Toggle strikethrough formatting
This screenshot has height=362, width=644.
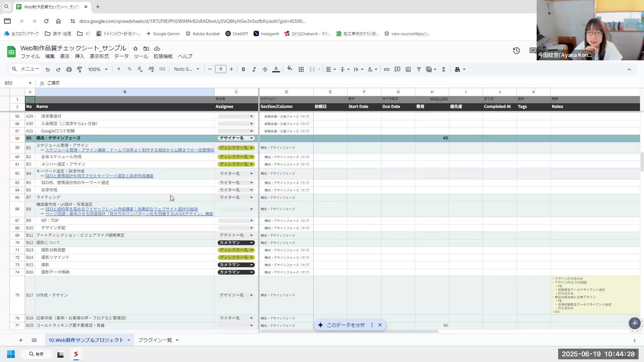pos(265,69)
